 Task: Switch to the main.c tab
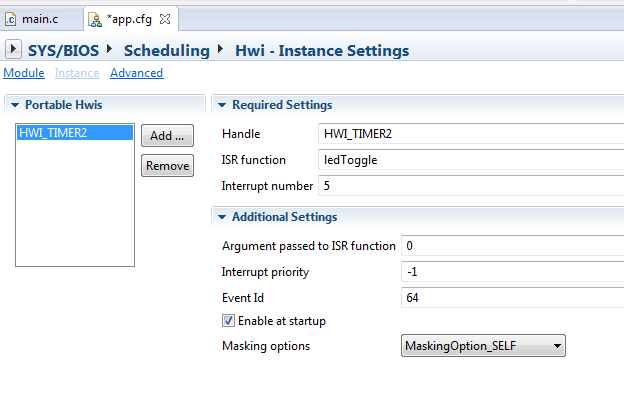point(40,19)
